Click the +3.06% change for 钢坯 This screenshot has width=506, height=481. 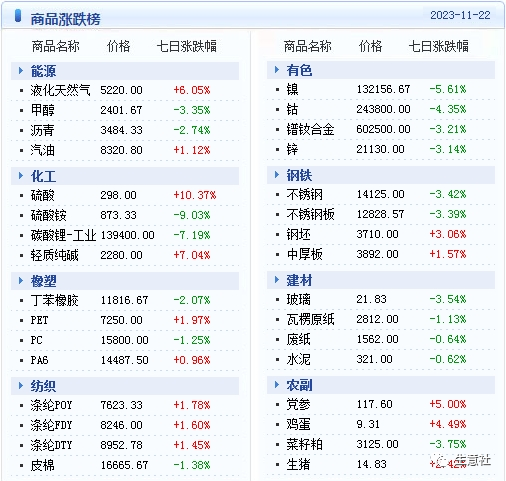[448, 234]
